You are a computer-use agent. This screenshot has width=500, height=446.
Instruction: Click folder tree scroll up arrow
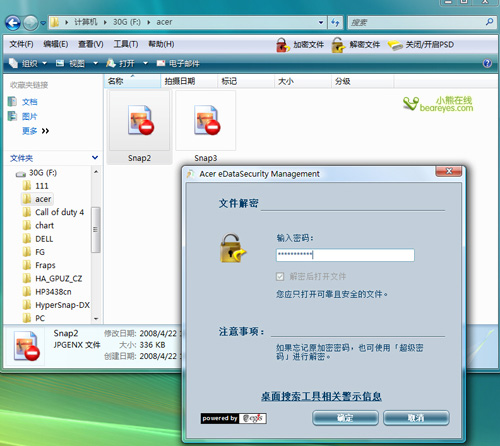tap(96, 172)
